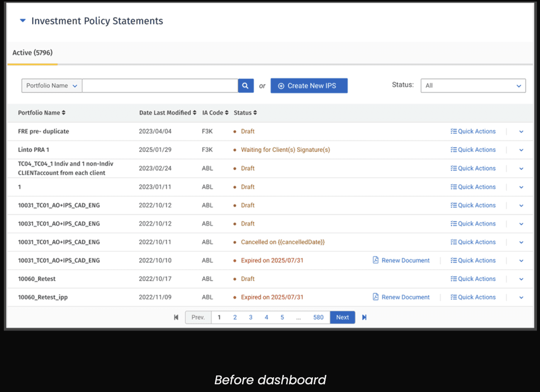Go to page 2
This screenshot has width=540, height=392.
click(x=235, y=317)
